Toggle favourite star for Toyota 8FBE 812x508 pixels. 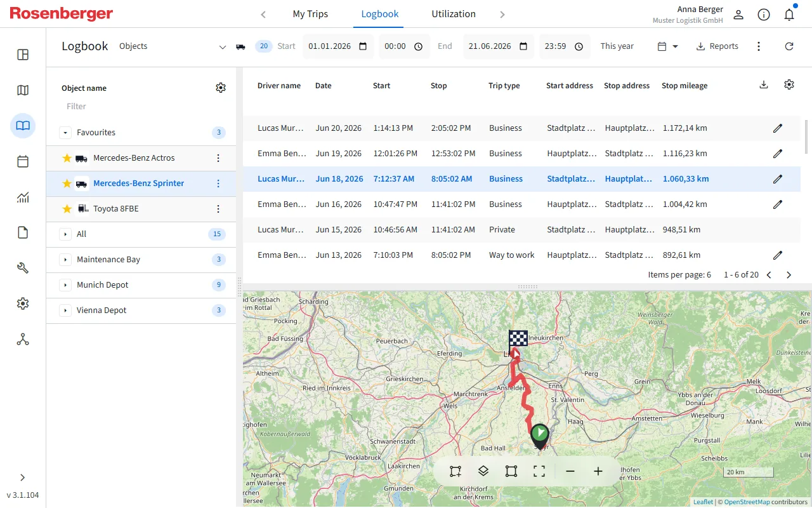(x=67, y=209)
